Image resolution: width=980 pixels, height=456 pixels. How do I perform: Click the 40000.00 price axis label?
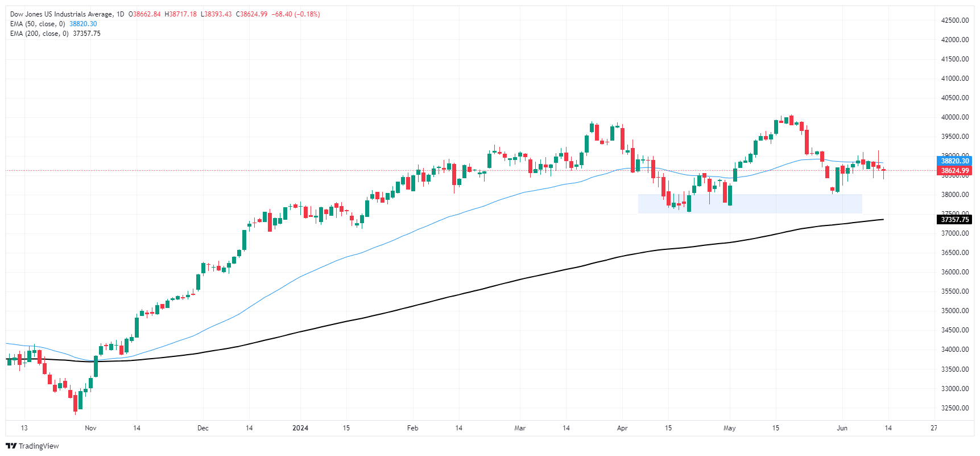click(955, 117)
